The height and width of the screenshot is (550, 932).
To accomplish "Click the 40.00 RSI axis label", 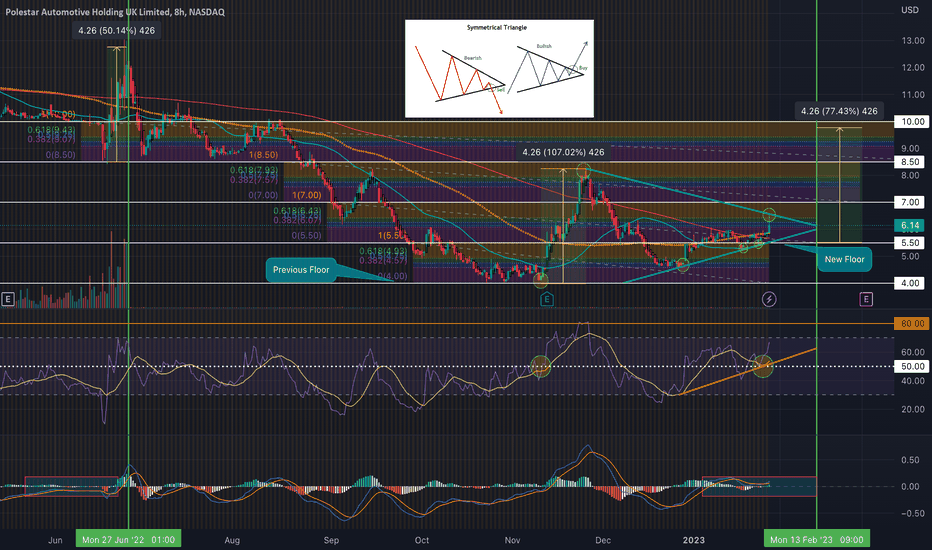I will (x=912, y=381).
